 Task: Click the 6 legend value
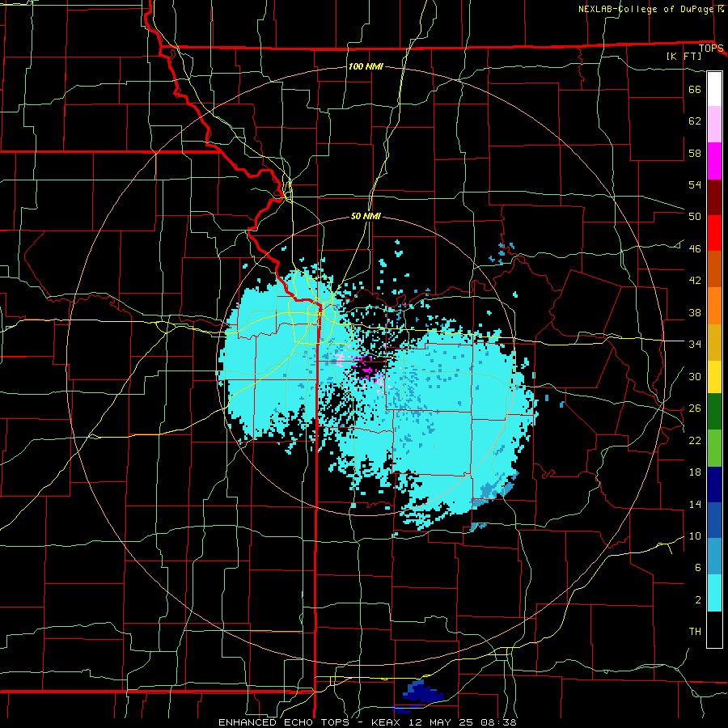coord(698,567)
